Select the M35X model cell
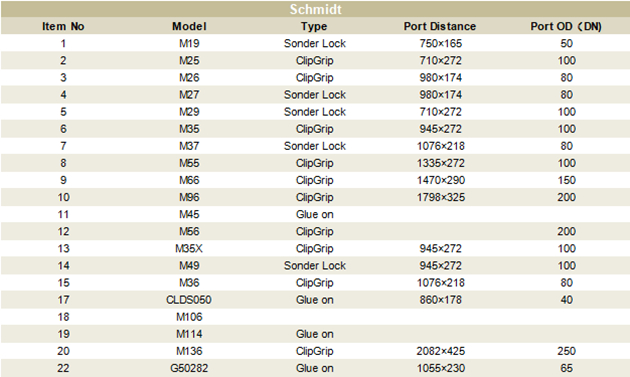630x377 pixels. point(189,248)
